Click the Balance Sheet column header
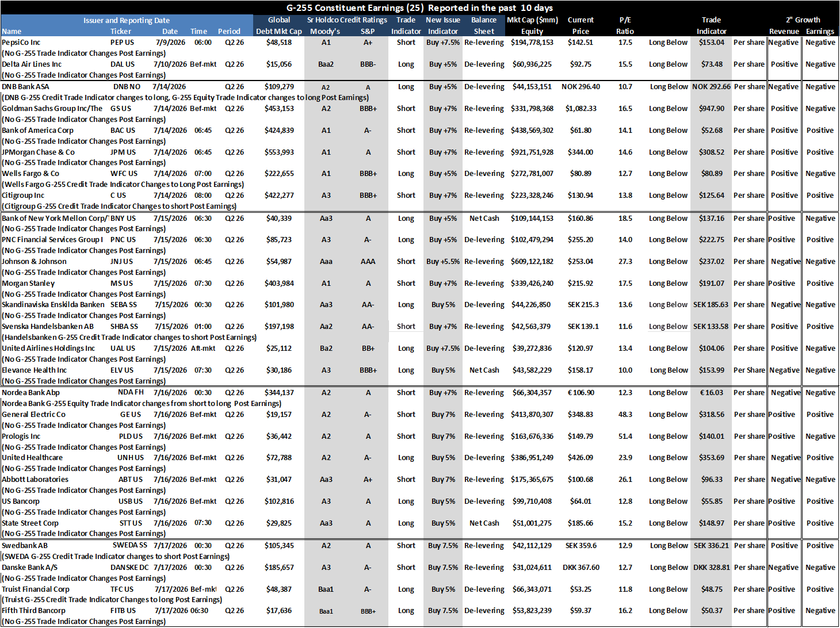The height and width of the screenshot is (628, 840). (x=484, y=26)
